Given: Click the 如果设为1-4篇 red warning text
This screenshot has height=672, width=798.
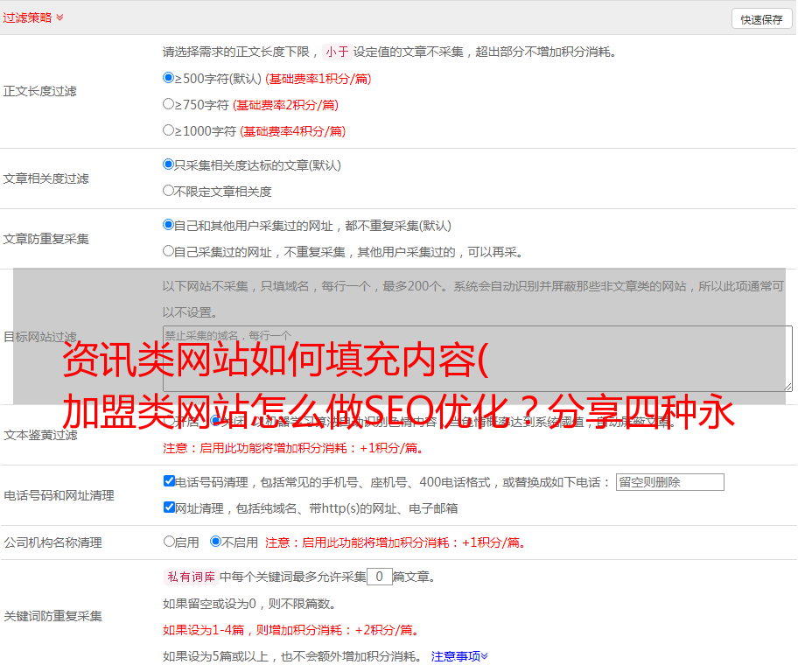Looking at the screenshot, I should click(291, 630).
